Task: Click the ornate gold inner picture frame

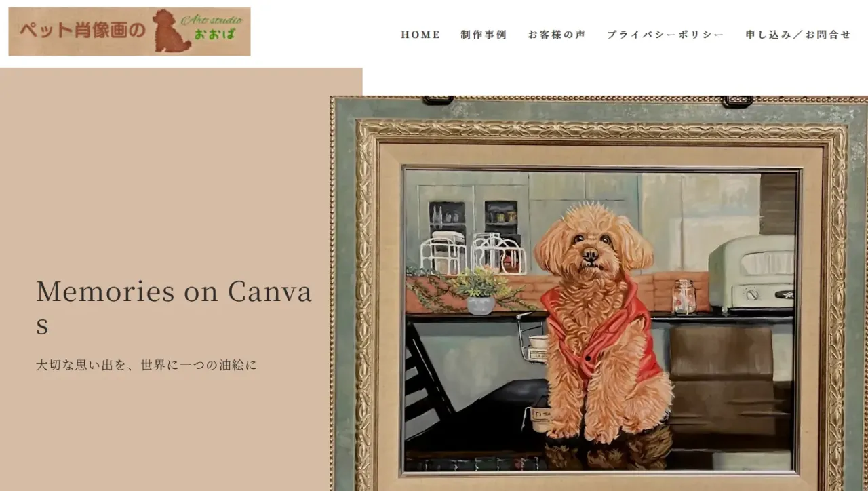Action: point(601,305)
